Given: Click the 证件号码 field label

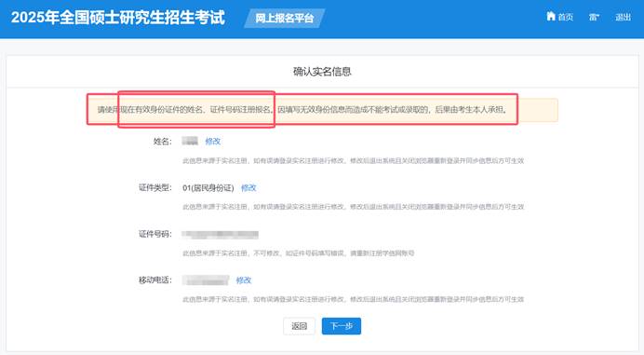Looking at the screenshot, I should [x=154, y=234].
